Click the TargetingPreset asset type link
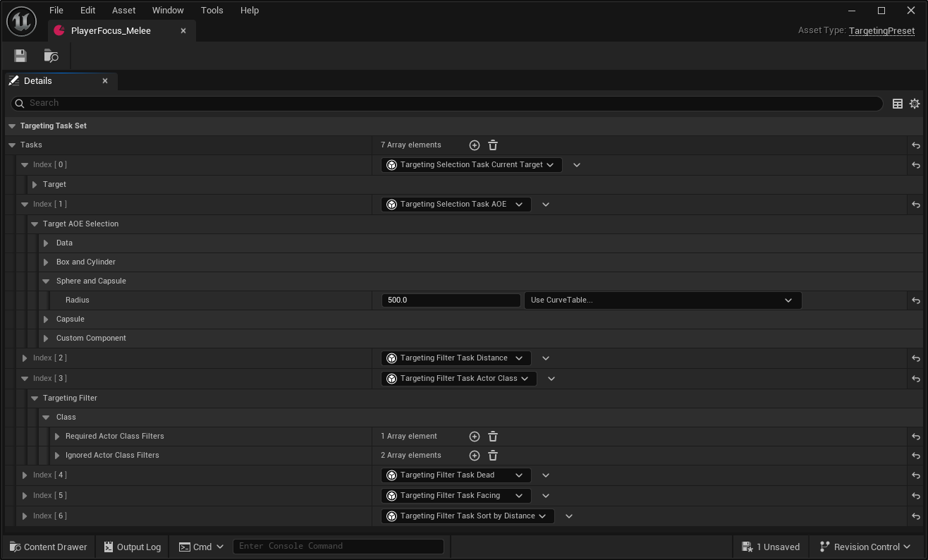928x560 pixels. 881,31
